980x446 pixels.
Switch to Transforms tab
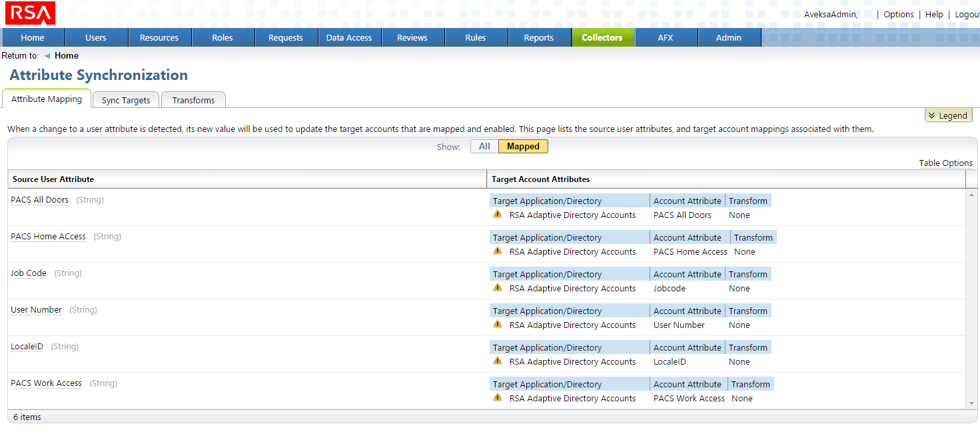(193, 100)
